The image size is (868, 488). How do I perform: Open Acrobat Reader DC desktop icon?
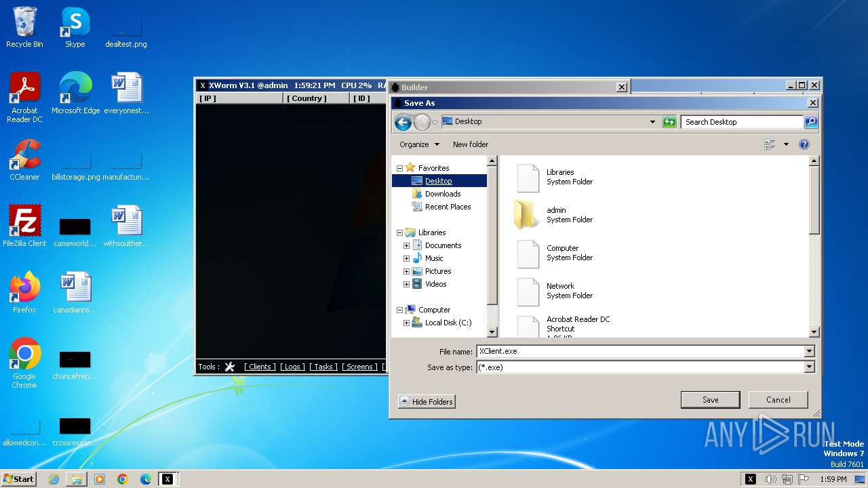coord(24,98)
